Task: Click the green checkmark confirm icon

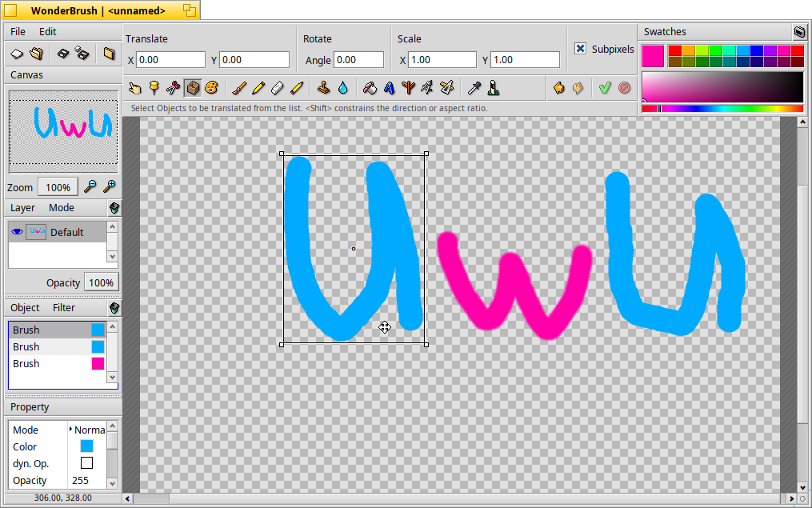Action: tap(605, 88)
